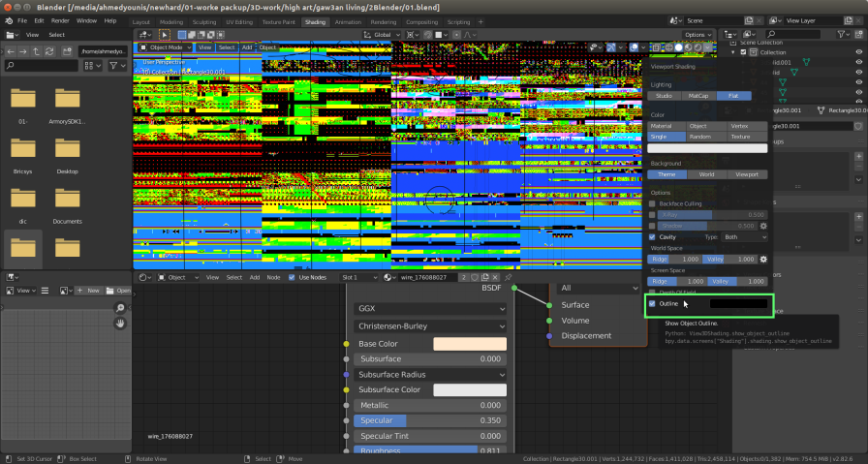The width and height of the screenshot is (868, 464).
Task: Open the viewport gizmo toggle icon
Action: coord(611,47)
